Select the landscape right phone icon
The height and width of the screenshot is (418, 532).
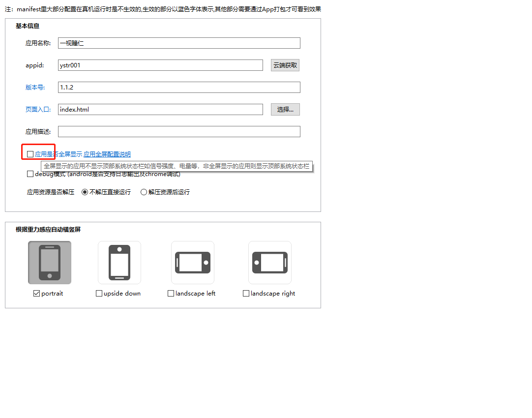click(x=270, y=263)
